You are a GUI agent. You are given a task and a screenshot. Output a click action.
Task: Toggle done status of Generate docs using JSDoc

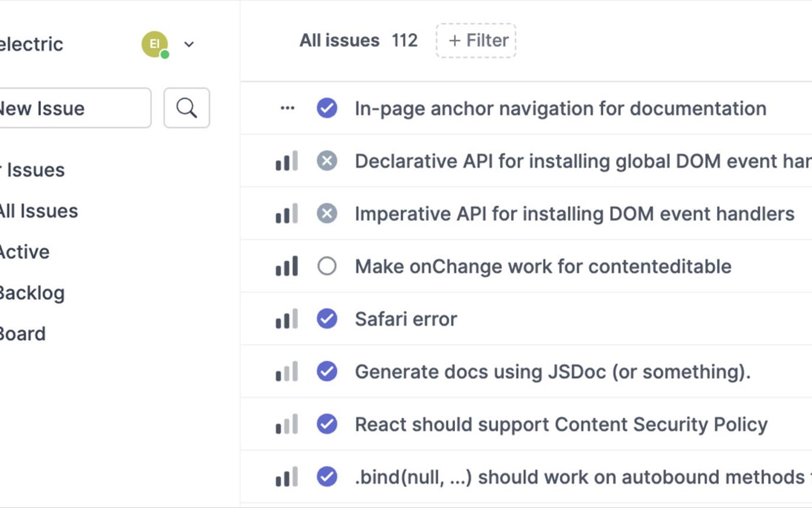point(327,371)
